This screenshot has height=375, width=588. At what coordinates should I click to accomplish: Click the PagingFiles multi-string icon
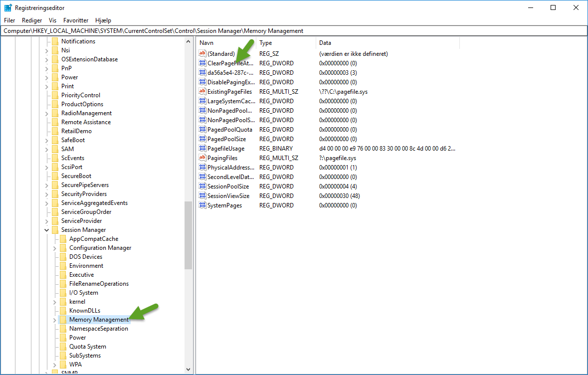202,158
